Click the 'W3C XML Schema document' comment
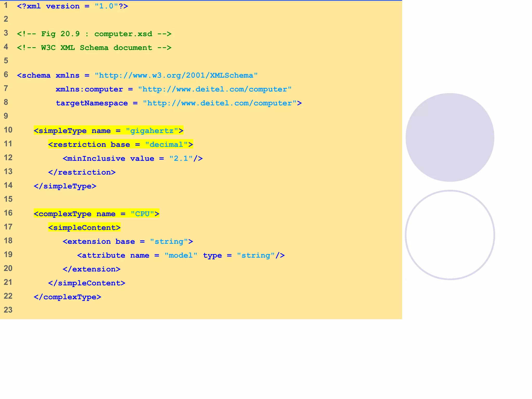The image size is (532, 399). point(94,48)
